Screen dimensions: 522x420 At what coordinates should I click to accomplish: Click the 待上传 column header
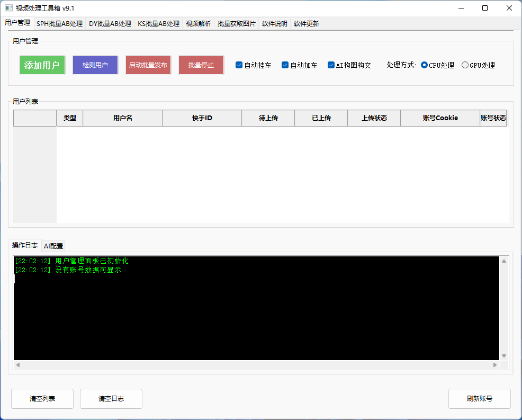click(x=268, y=118)
